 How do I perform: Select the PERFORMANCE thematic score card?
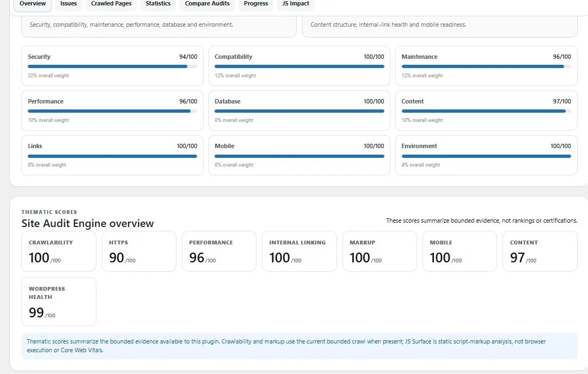click(219, 252)
